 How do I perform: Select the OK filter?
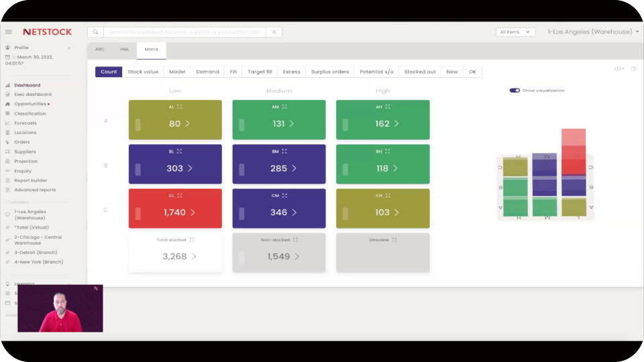(473, 72)
